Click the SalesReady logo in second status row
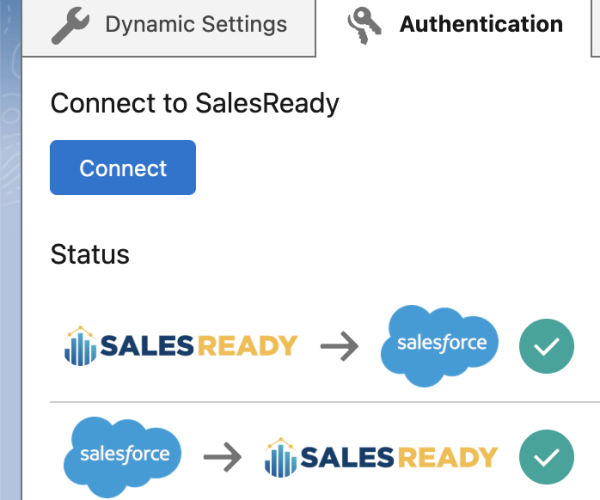This screenshot has height=500, width=600. coord(381,457)
